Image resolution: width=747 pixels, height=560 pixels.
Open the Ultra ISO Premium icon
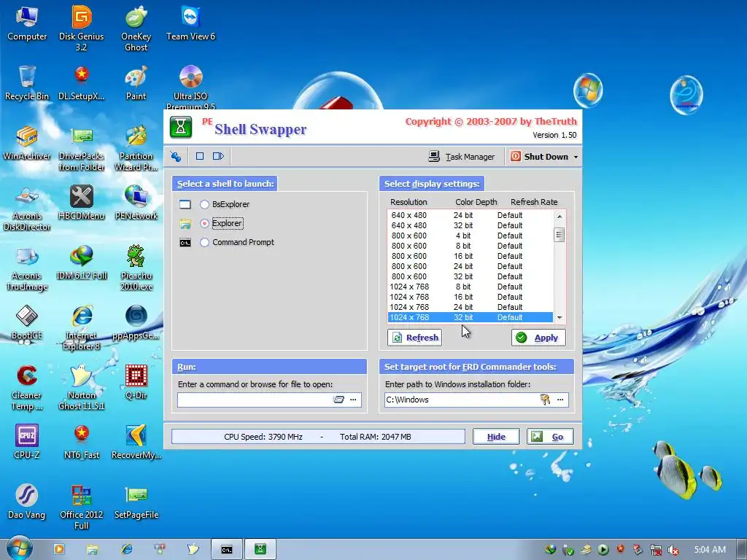[x=190, y=87]
